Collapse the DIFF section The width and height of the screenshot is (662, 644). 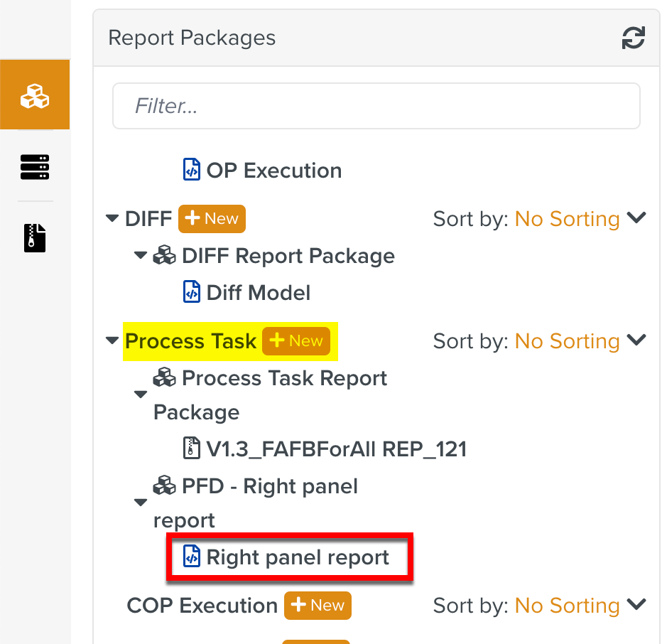[x=112, y=218]
